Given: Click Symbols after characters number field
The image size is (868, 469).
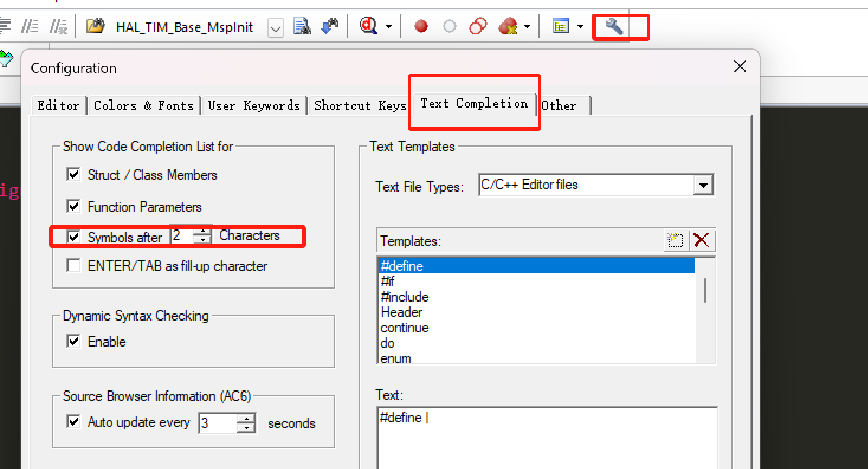Looking at the screenshot, I should (x=182, y=237).
